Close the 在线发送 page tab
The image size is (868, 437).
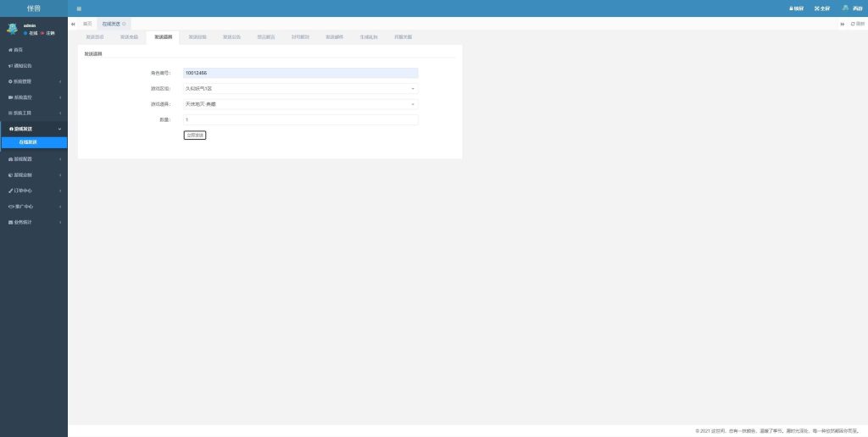pos(125,24)
